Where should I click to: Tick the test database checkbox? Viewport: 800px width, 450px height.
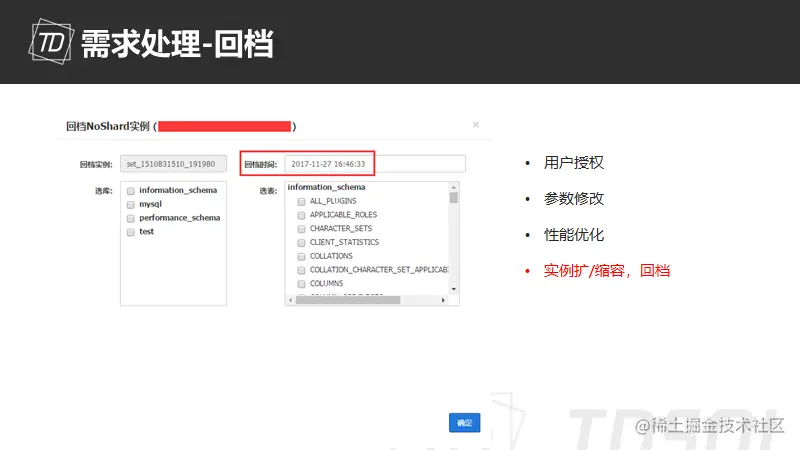[x=131, y=232]
